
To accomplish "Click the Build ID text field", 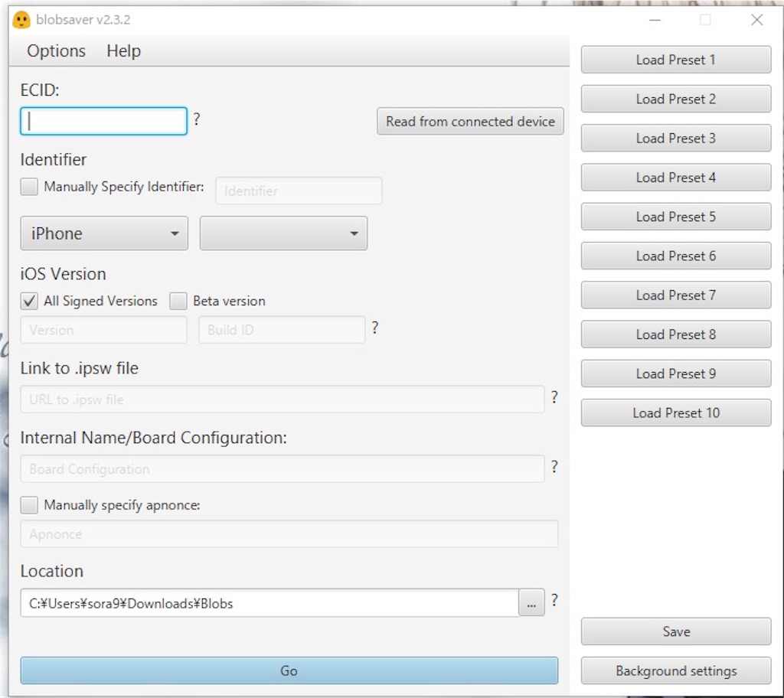I will tap(282, 330).
